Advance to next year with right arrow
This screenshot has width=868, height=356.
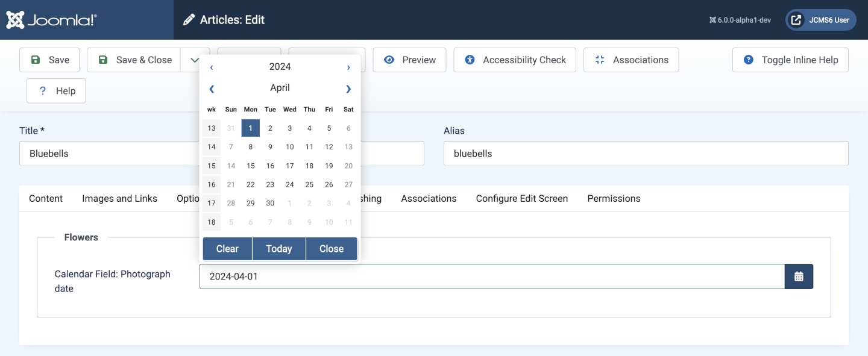(348, 67)
